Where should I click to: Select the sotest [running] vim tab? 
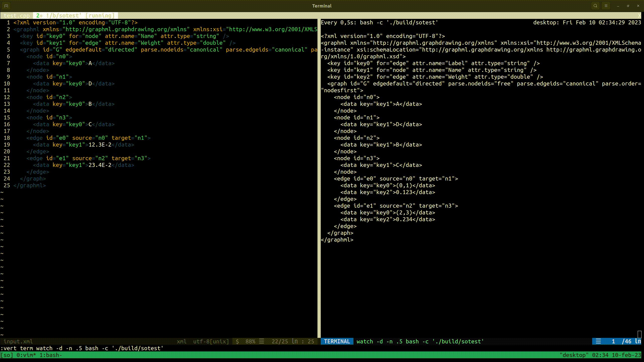pos(75,16)
